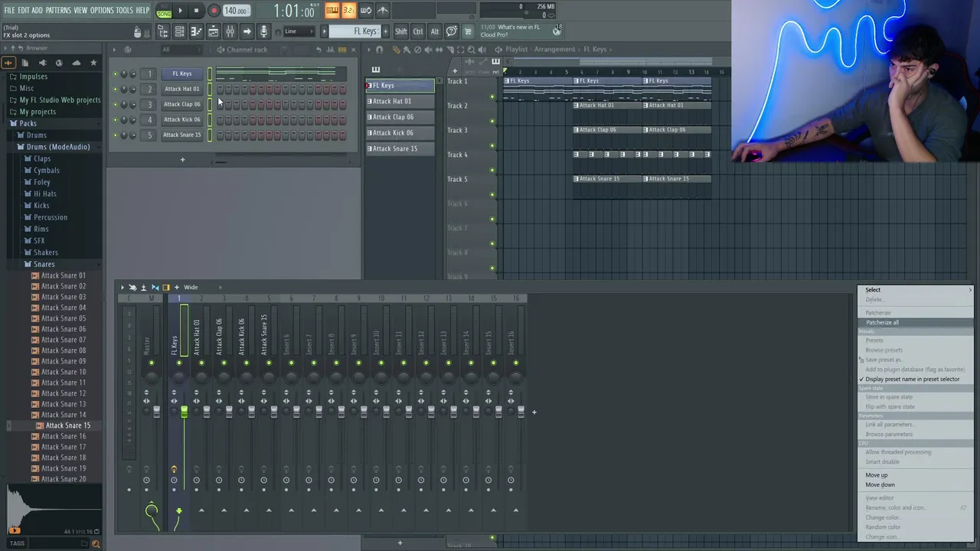The width and height of the screenshot is (980, 551).
Task: Set the tempo field showing 140
Action: click(236, 11)
